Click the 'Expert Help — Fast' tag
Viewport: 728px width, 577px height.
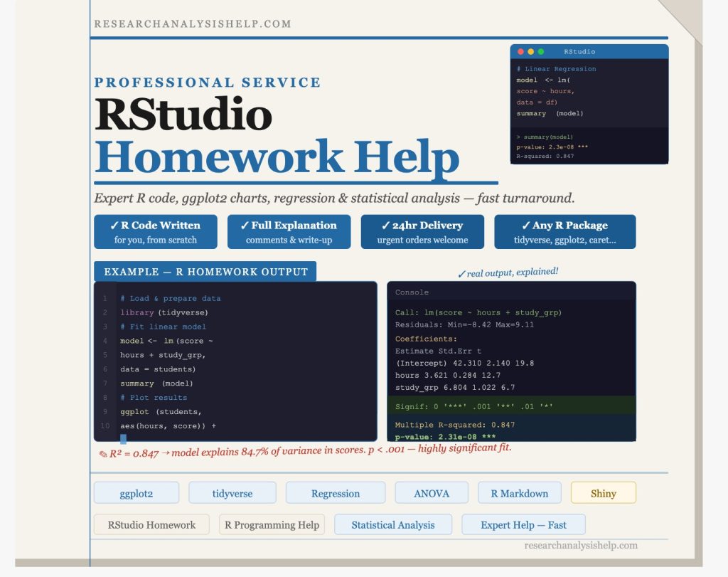(x=524, y=524)
